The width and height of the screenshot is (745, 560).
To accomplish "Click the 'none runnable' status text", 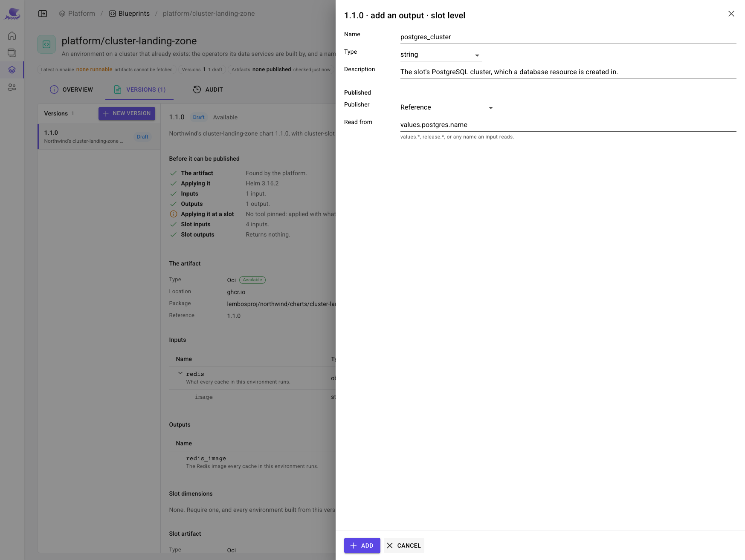I will coord(94,69).
